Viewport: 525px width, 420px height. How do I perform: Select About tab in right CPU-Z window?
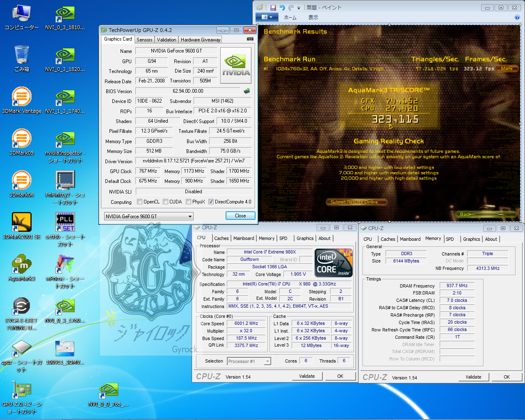[491, 239]
